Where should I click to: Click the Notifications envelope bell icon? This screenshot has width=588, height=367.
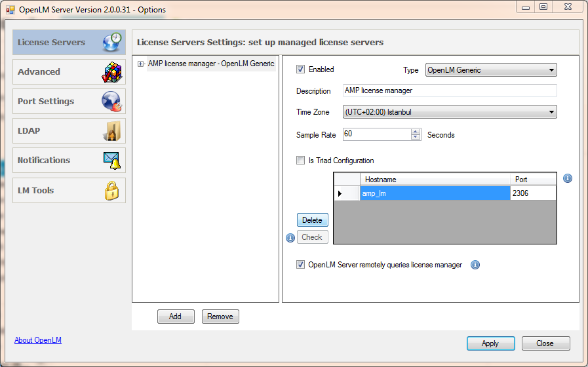[111, 161]
